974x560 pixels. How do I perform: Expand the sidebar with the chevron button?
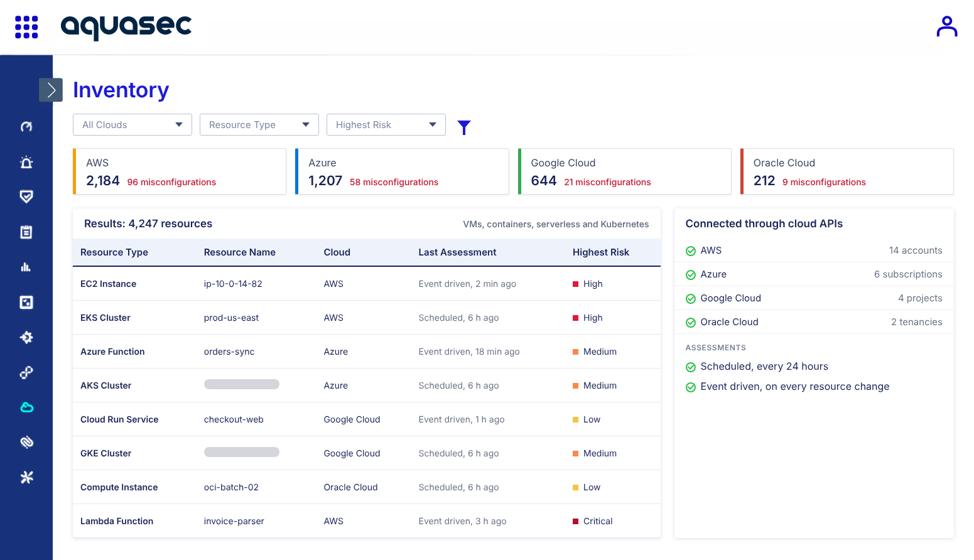point(51,90)
